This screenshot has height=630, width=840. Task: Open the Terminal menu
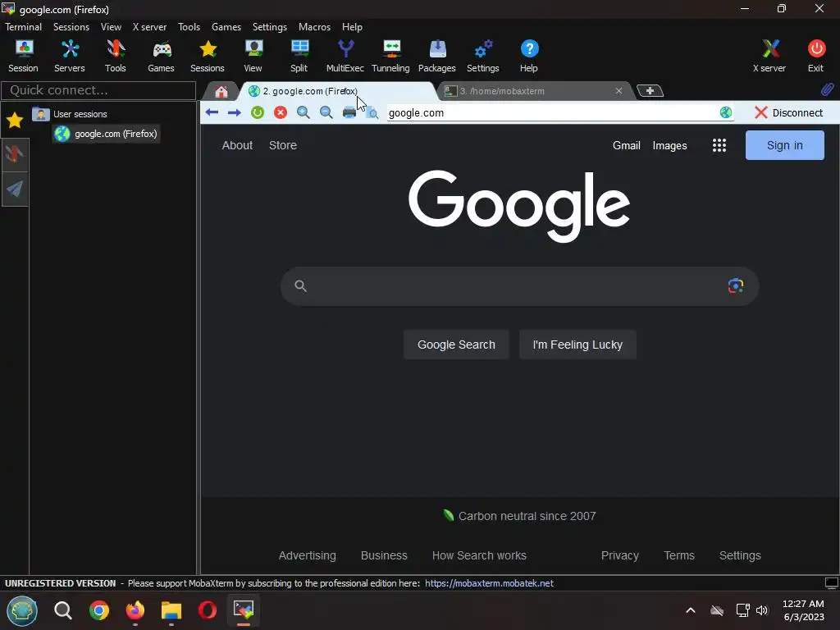24,27
